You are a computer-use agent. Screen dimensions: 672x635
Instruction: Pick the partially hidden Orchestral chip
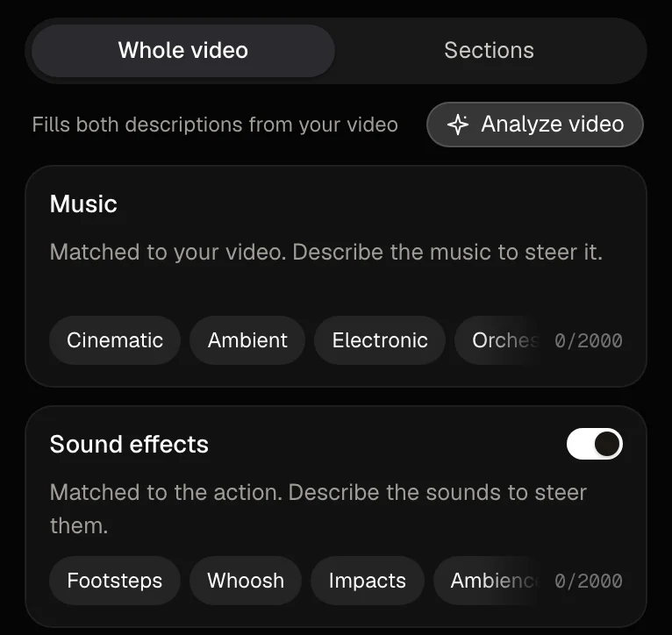(x=499, y=340)
